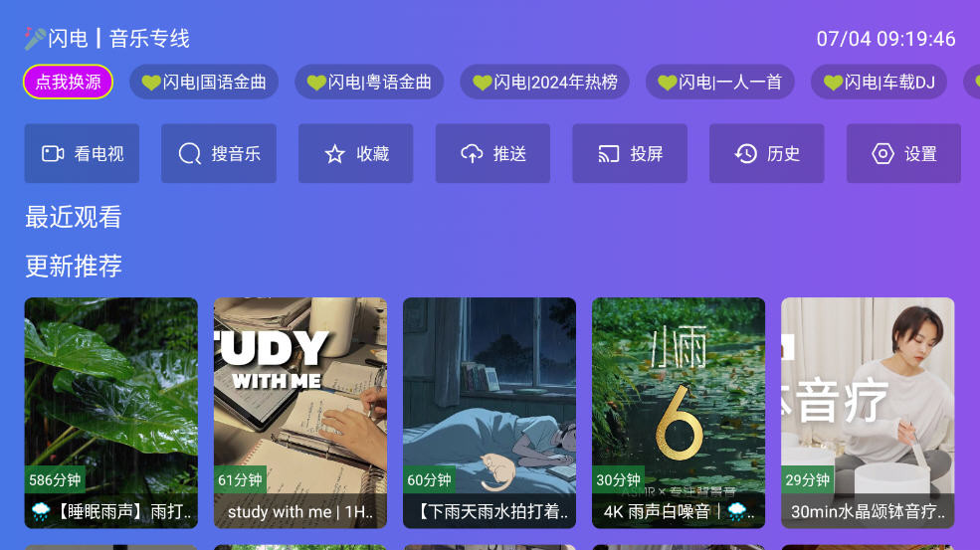This screenshot has width=980, height=550.
Task: Open the 看电视 label
Action: click(98, 154)
